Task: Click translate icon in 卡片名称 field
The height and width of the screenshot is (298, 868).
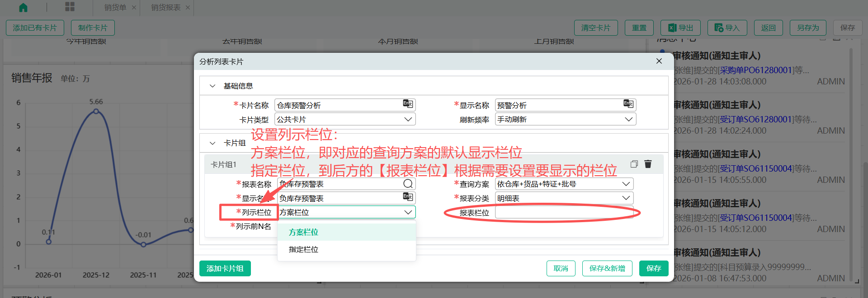Action: (x=407, y=104)
